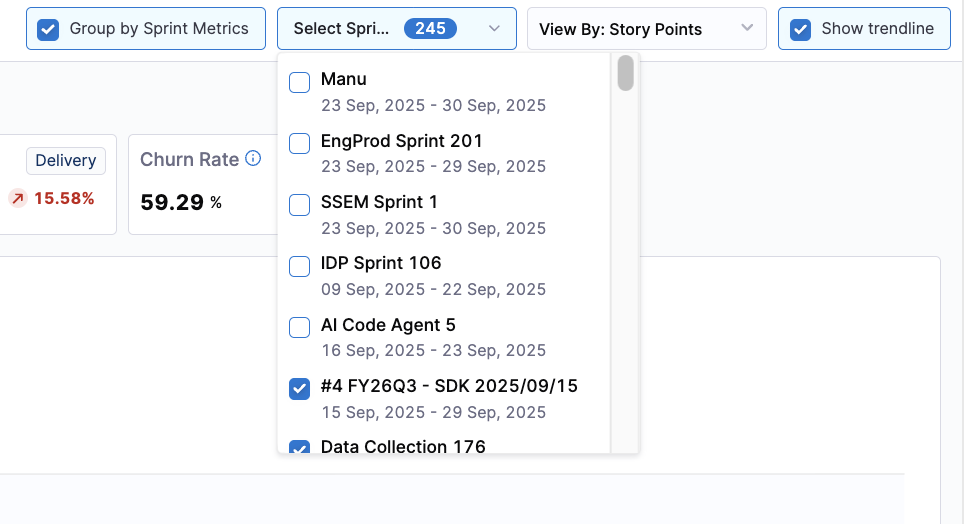Toggle the Group by Sprint Metrics checkbox
964x524 pixels.
click(x=48, y=29)
